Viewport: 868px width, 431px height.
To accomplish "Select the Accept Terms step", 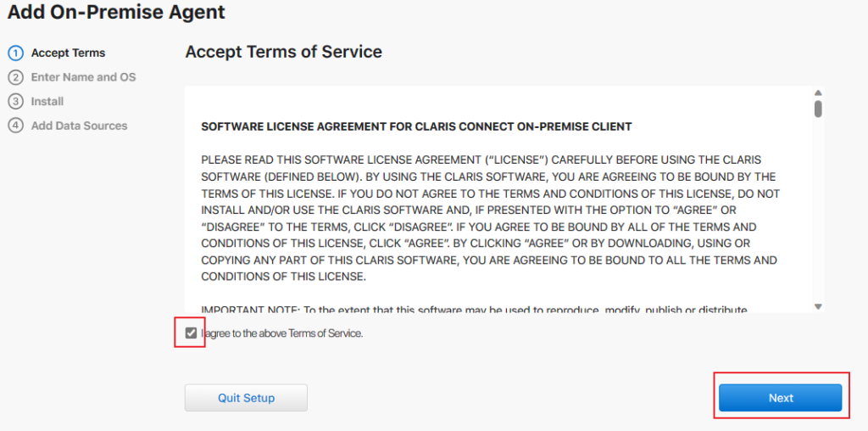I will click(68, 53).
